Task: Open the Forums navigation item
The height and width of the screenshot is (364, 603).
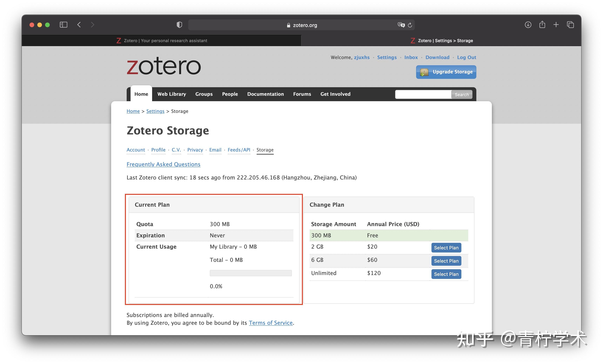Action: coord(302,94)
